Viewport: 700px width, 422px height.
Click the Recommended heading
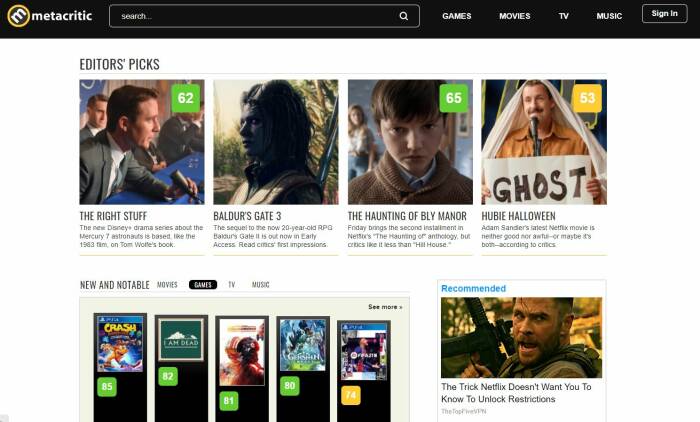pos(474,288)
